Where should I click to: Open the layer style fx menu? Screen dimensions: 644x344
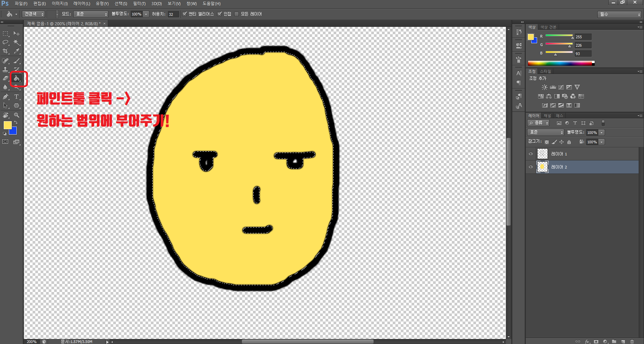[587, 341]
